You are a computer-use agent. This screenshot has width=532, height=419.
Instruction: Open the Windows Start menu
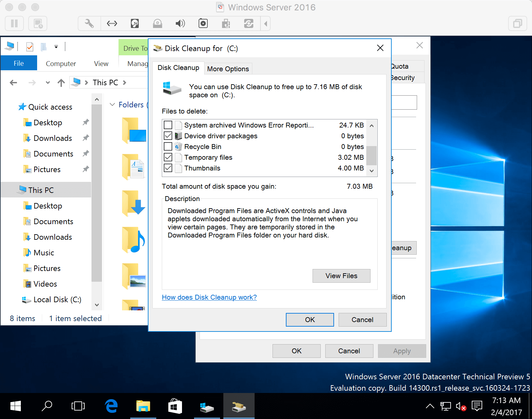click(x=15, y=406)
